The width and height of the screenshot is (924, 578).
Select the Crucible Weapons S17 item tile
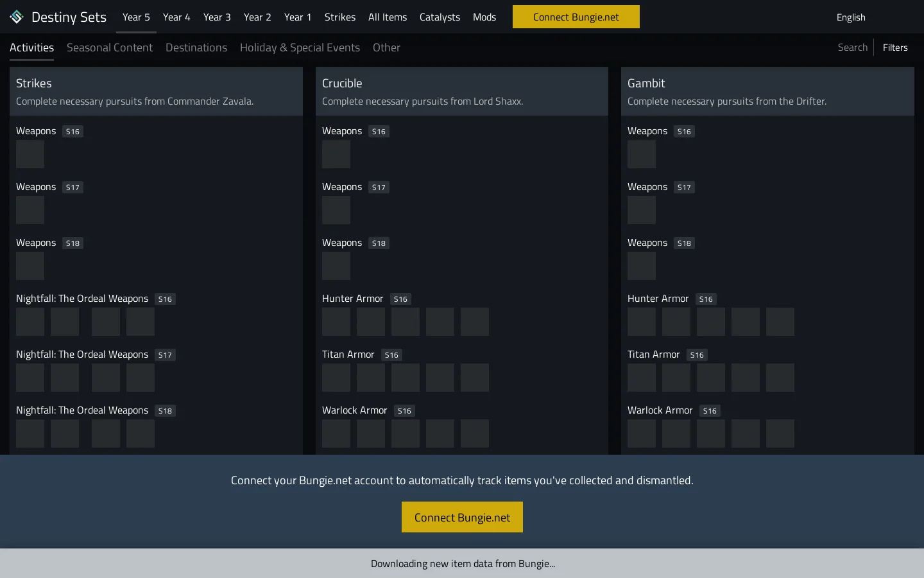coord(336,210)
